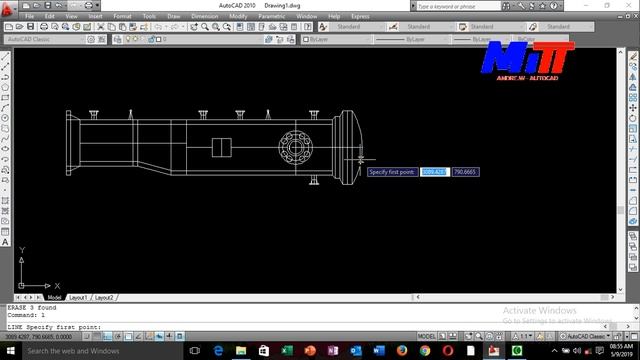Open Google Chrome from the taskbar
The image size is (640, 360).
[x=425, y=351]
